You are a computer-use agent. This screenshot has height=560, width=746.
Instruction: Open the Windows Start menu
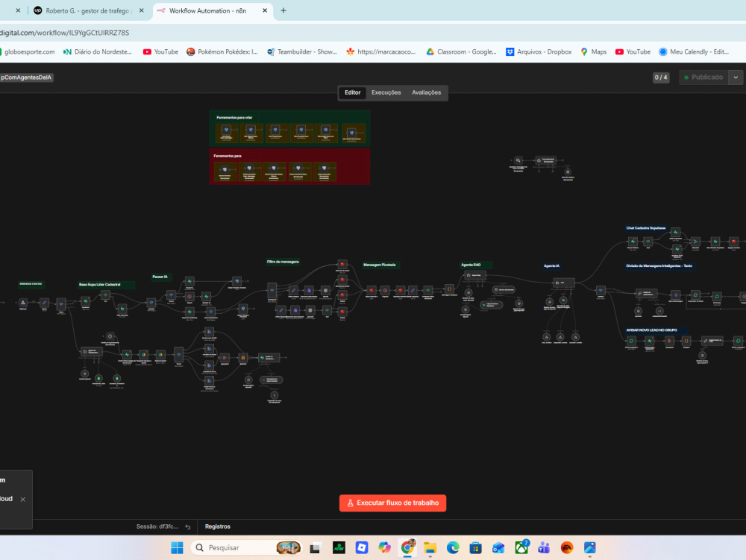pos(177,547)
